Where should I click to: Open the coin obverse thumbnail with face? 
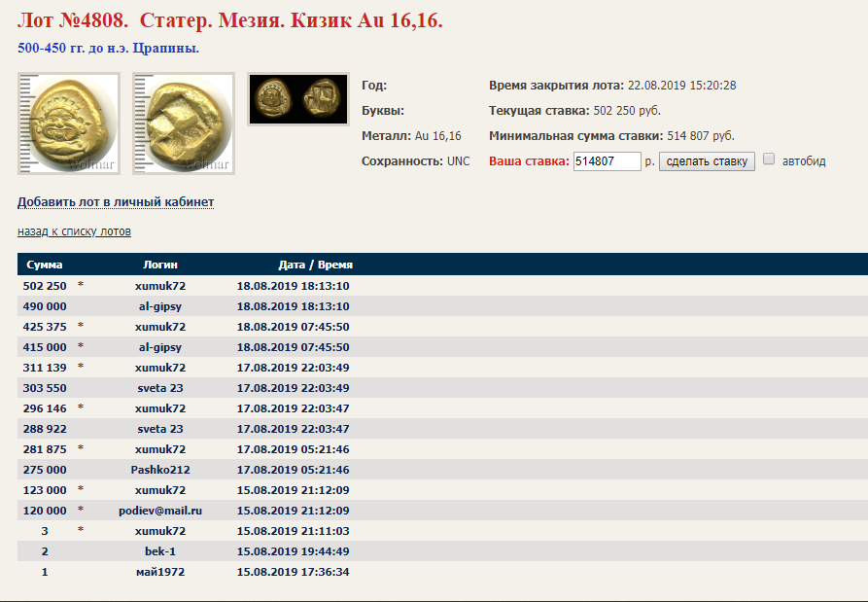pyautogui.click(x=69, y=124)
